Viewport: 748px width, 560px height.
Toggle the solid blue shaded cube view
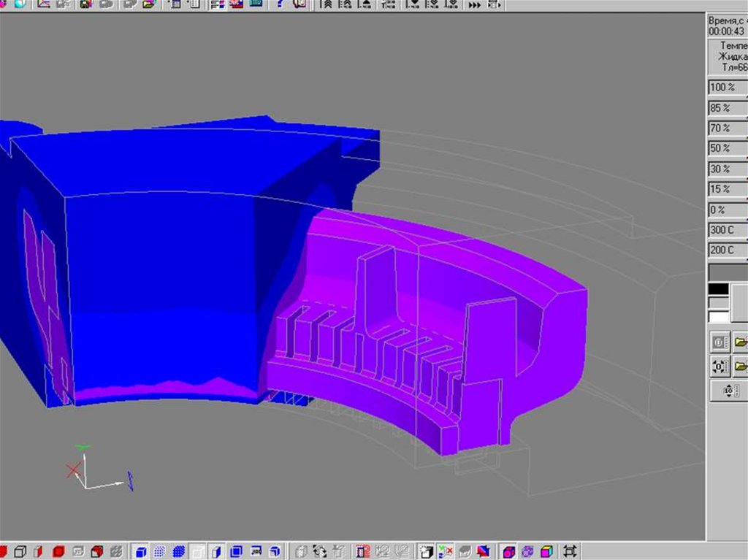click(142, 551)
